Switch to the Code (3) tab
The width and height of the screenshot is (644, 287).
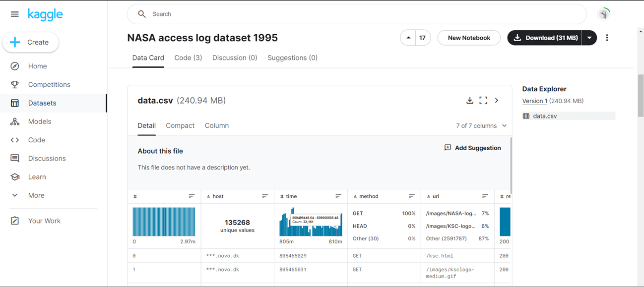click(188, 58)
